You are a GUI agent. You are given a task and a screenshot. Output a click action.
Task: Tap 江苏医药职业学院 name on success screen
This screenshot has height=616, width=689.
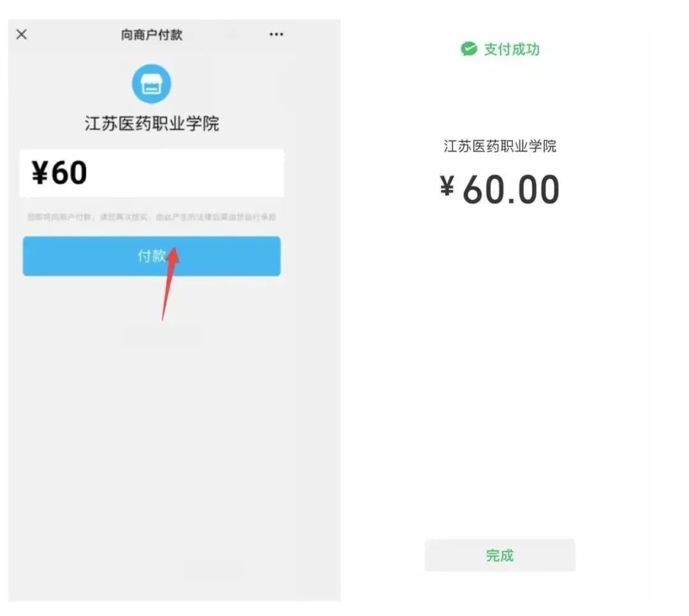click(x=500, y=146)
